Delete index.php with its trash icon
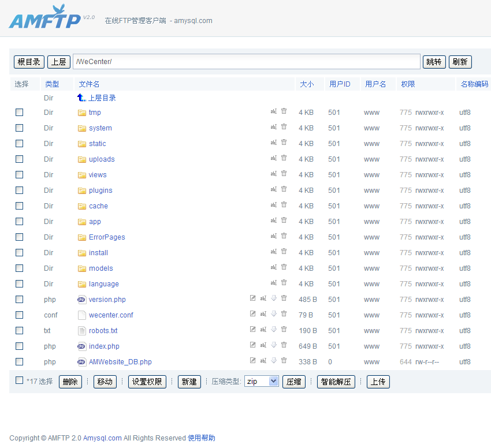The width and height of the screenshot is (491, 448). (x=284, y=345)
